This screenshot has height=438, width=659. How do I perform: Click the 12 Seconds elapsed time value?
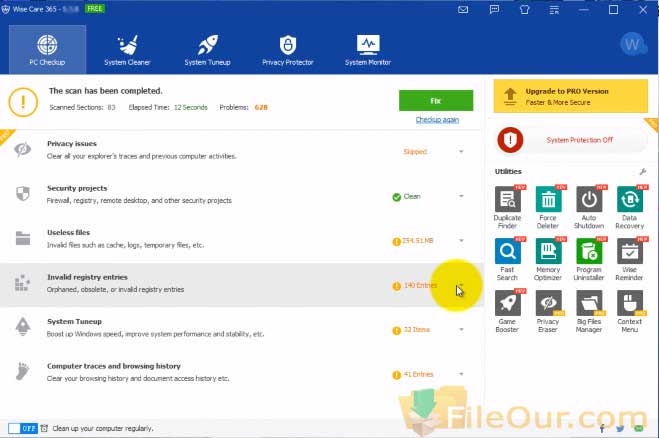(190, 108)
